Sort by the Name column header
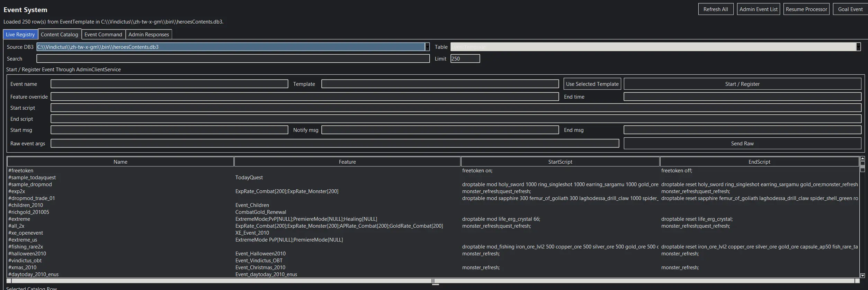The image size is (868, 290). click(x=120, y=162)
